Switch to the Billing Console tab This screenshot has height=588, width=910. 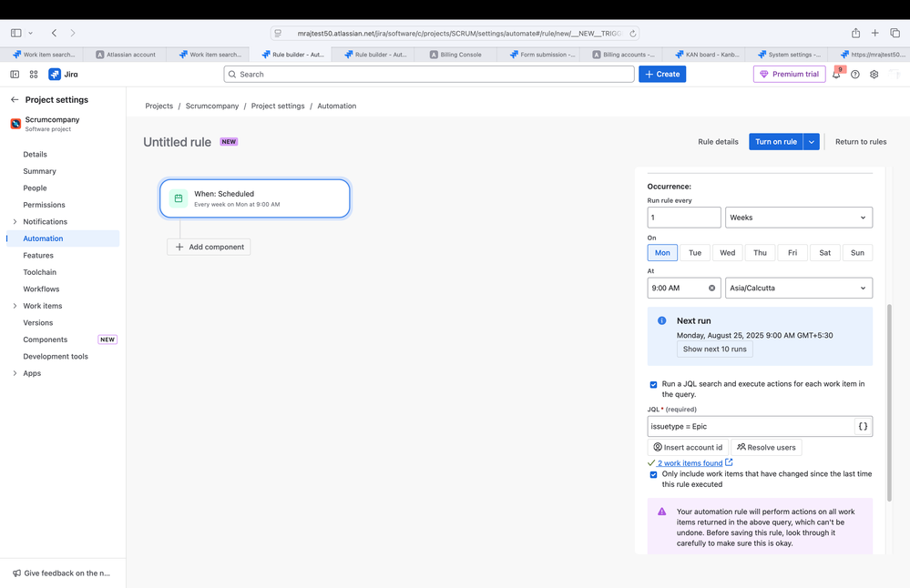(x=455, y=55)
